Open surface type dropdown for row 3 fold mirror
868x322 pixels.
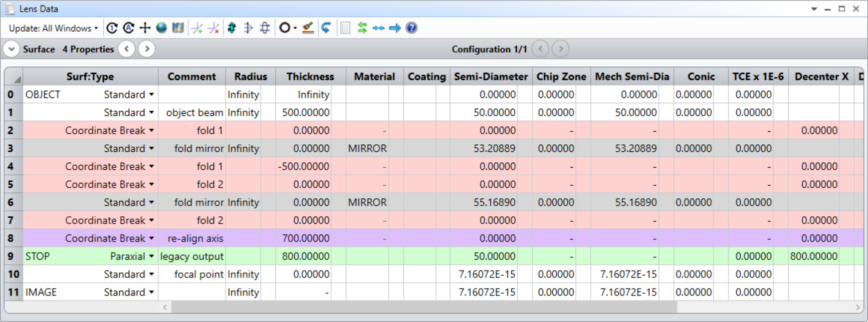click(152, 148)
